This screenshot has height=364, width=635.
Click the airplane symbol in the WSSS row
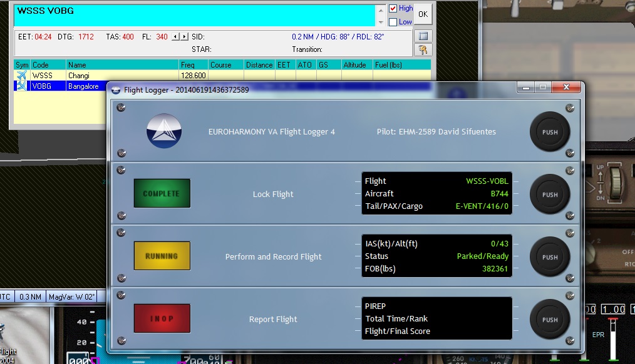pyautogui.click(x=22, y=76)
